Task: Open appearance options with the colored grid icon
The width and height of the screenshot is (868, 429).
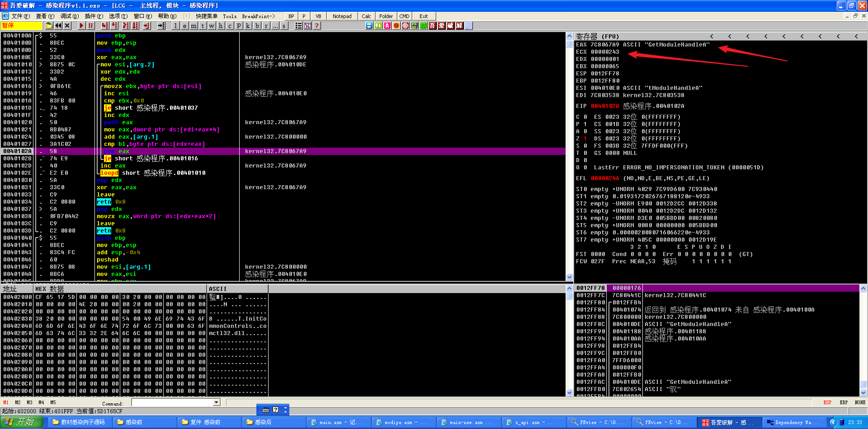Action: pyautogui.click(x=307, y=26)
